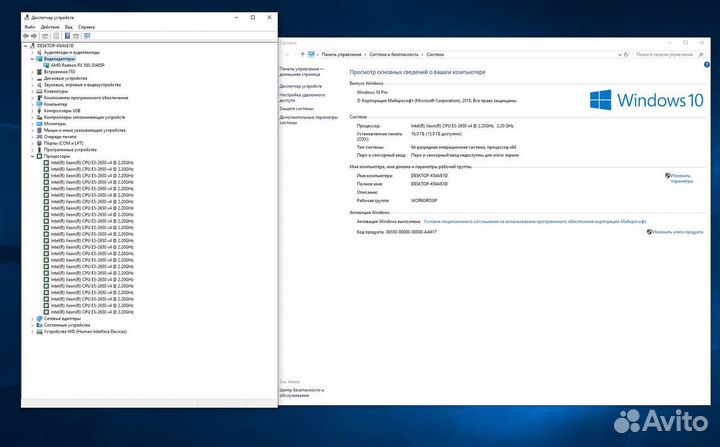Open the Справка menu
Viewport: 720px width, 447px height.
pos(87,27)
